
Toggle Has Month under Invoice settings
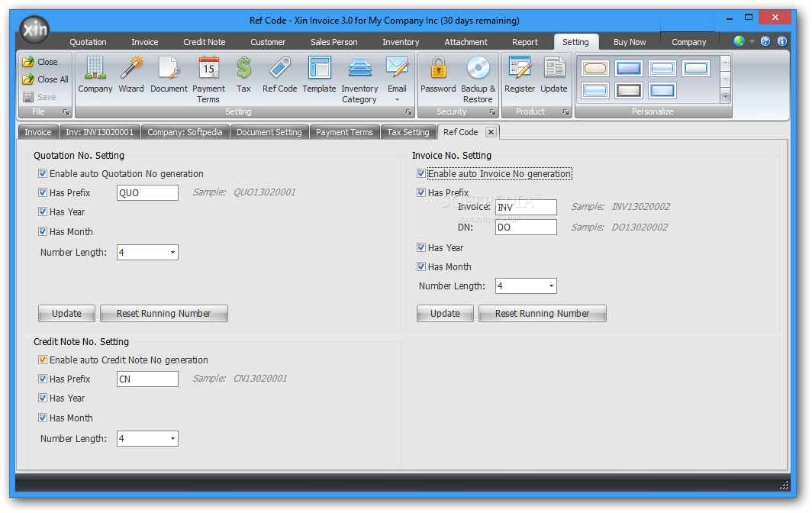click(x=421, y=267)
